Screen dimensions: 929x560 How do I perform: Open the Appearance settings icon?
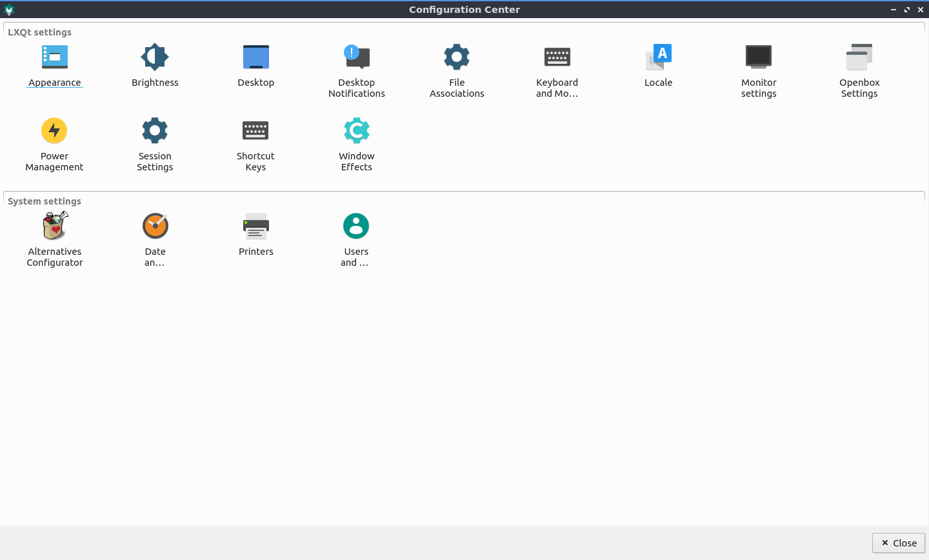click(55, 57)
